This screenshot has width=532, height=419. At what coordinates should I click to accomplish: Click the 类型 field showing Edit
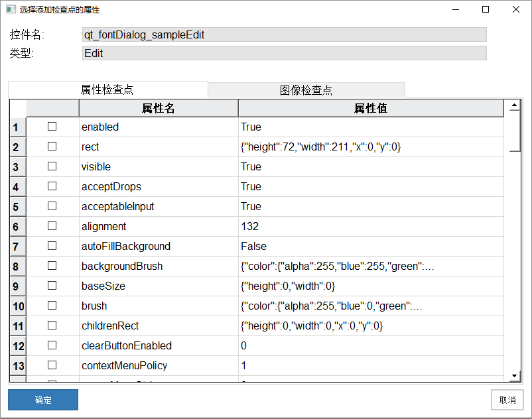click(x=285, y=53)
